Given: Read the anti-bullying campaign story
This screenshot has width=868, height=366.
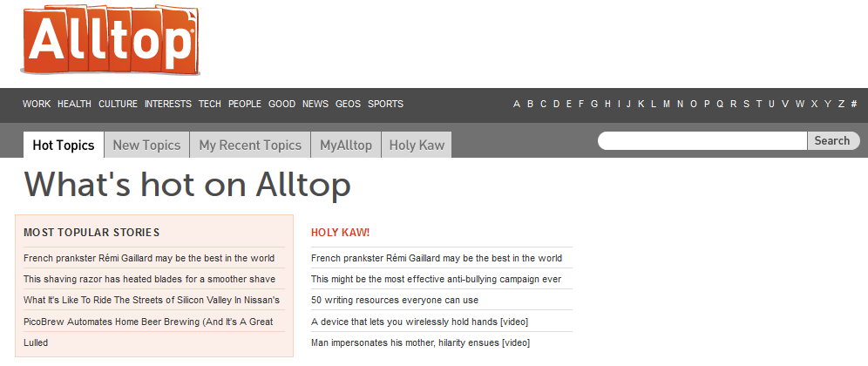Looking at the screenshot, I should pos(437,279).
